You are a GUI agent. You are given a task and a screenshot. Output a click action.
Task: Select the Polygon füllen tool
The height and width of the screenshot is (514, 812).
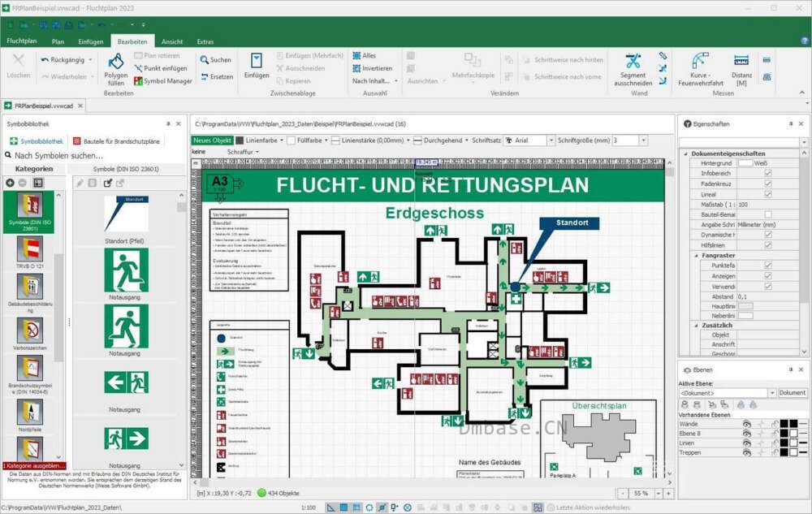pos(115,69)
